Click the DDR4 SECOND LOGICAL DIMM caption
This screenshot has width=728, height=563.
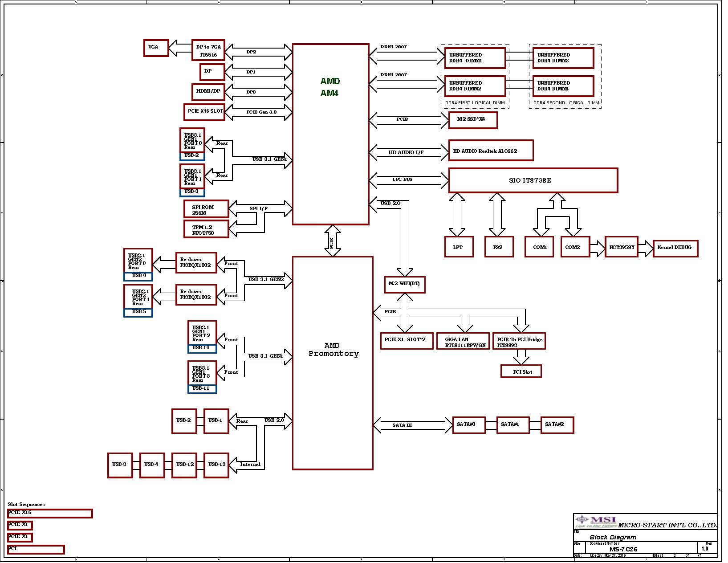(x=566, y=103)
